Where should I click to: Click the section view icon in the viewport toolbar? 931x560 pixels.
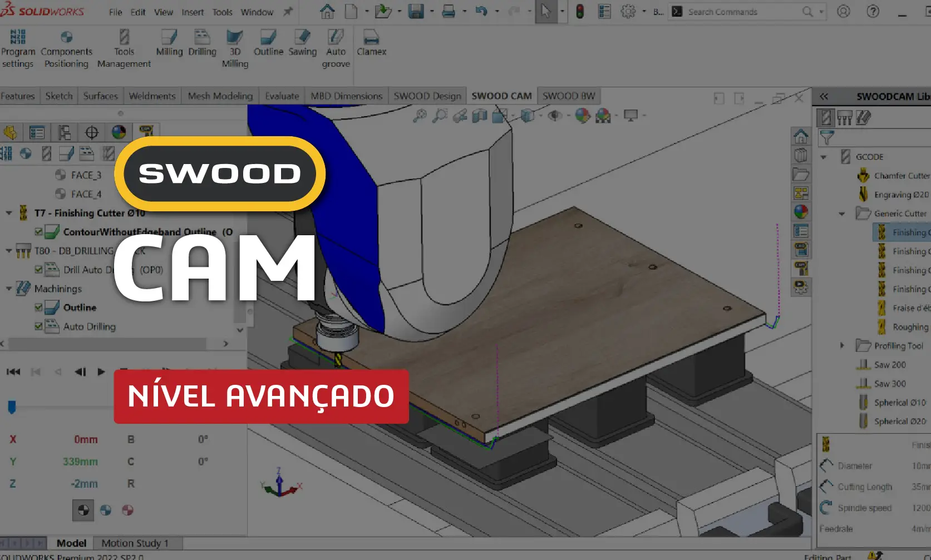(479, 116)
